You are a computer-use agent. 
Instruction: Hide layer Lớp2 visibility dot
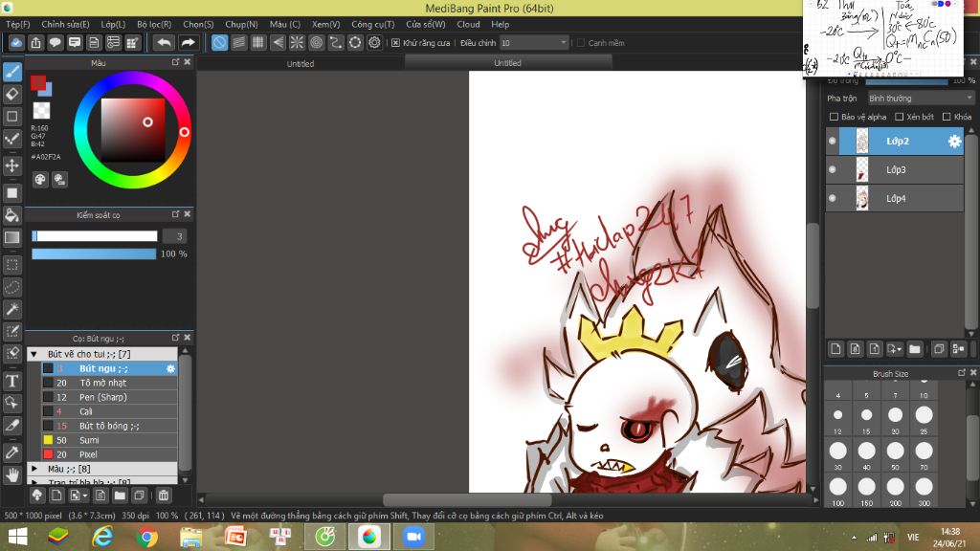pyautogui.click(x=832, y=142)
